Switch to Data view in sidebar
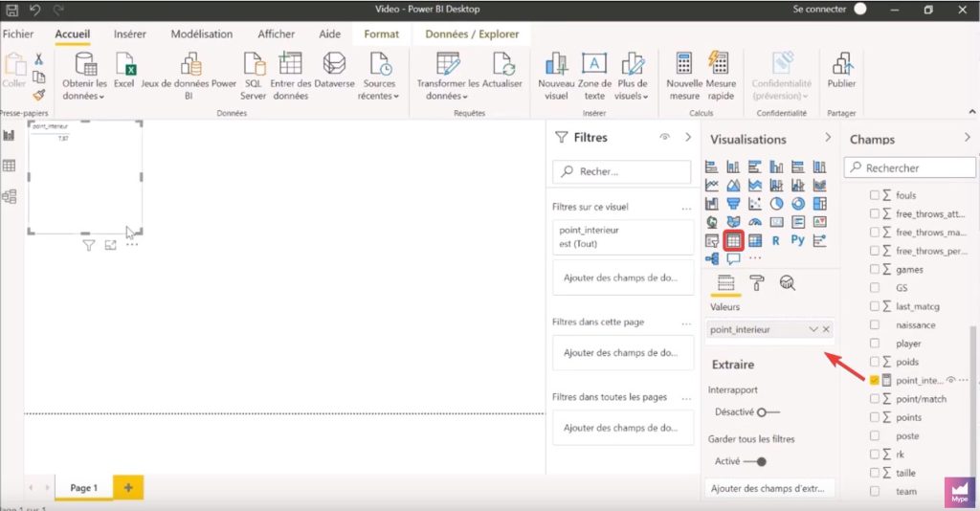Image resolution: width=980 pixels, height=511 pixels. tap(9, 166)
